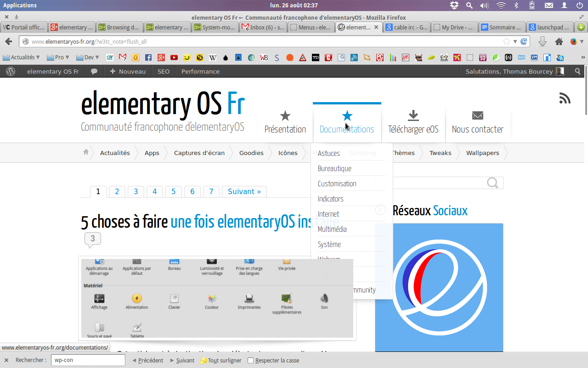Click Suivant » pagination link
The width and height of the screenshot is (588, 368).
click(244, 191)
